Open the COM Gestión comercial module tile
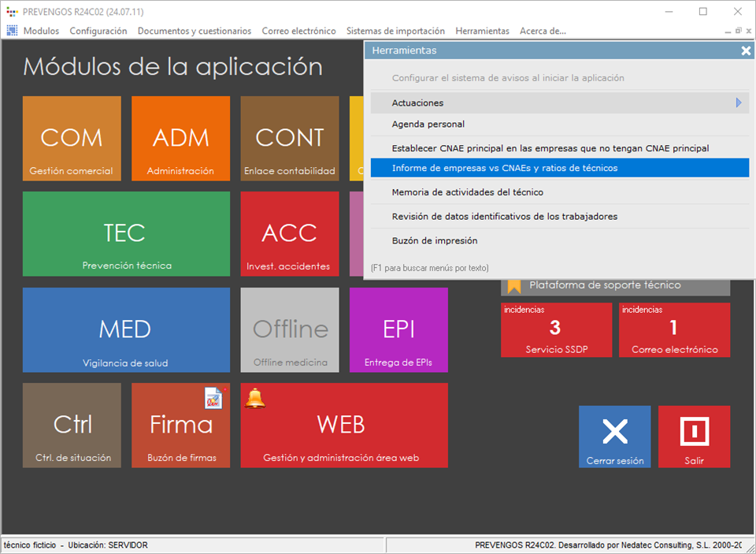Viewport: 756px width, 554px height. pyautogui.click(x=72, y=139)
